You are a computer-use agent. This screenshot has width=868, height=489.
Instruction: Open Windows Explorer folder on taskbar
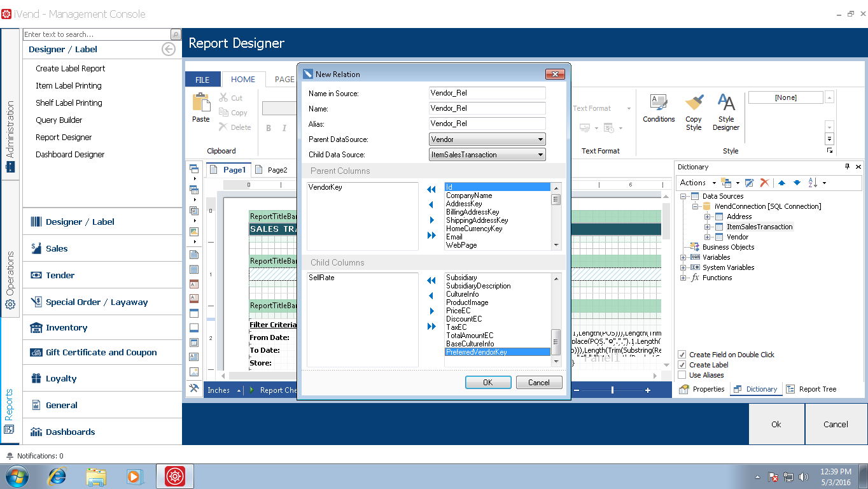(96, 476)
